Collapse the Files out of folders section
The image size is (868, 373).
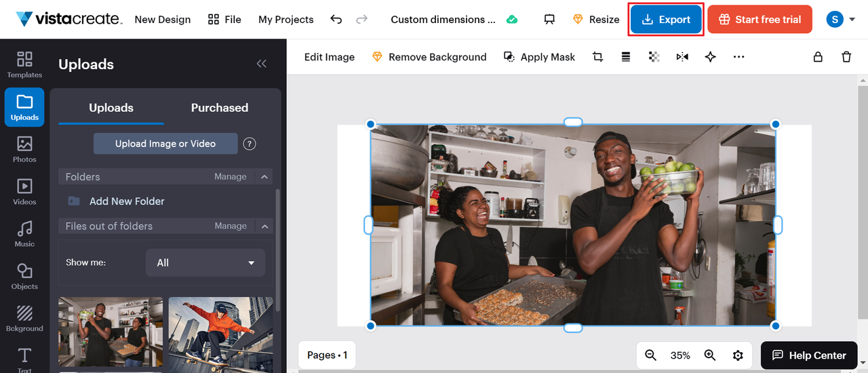click(x=264, y=226)
